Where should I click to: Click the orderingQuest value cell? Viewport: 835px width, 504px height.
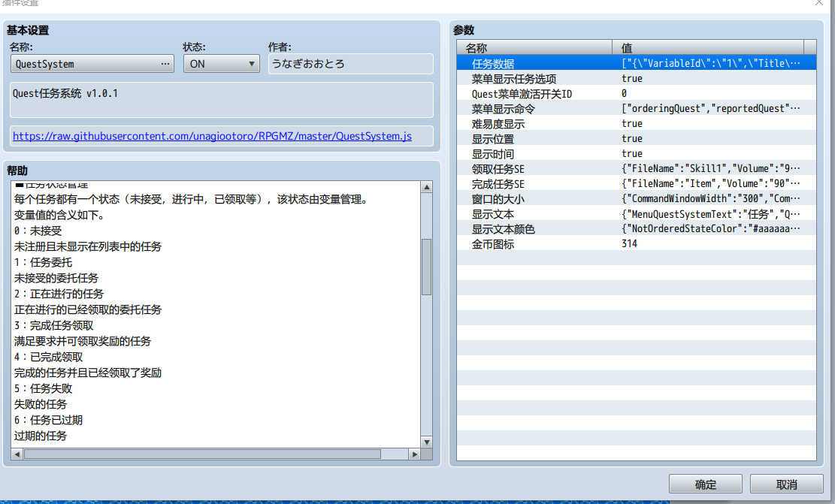(710, 109)
